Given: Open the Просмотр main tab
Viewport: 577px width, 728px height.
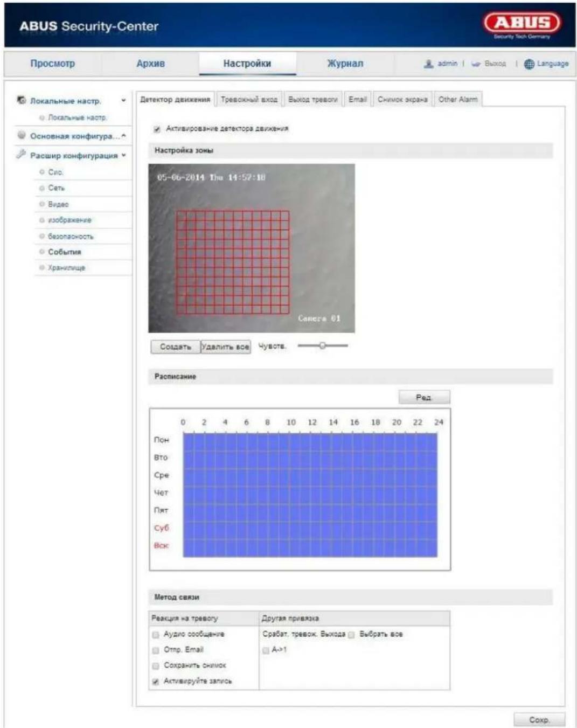Looking at the screenshot, I should (52, 64).
